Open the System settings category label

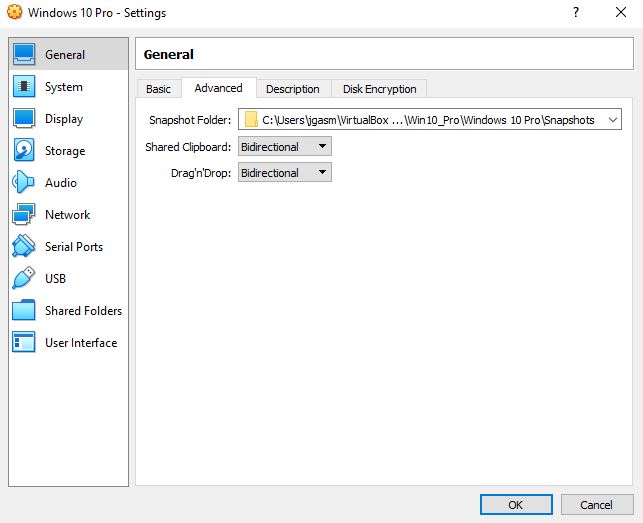coord(64,87)
